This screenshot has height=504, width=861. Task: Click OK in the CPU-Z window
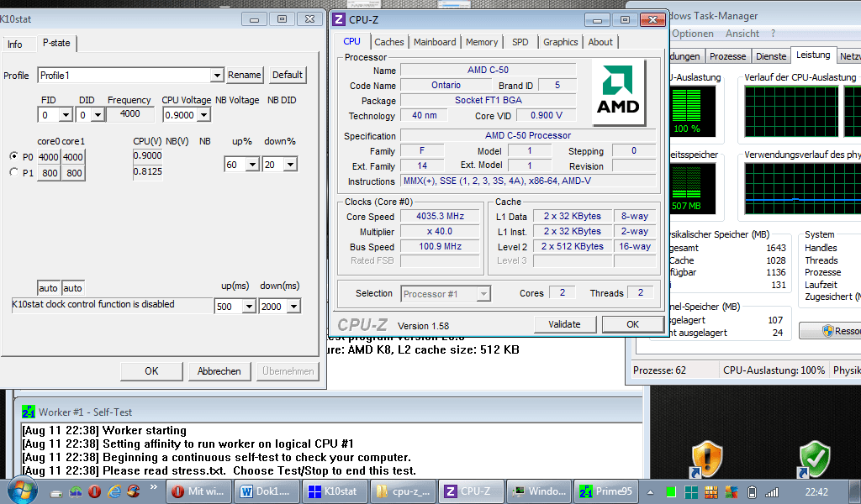pos(632,324)
